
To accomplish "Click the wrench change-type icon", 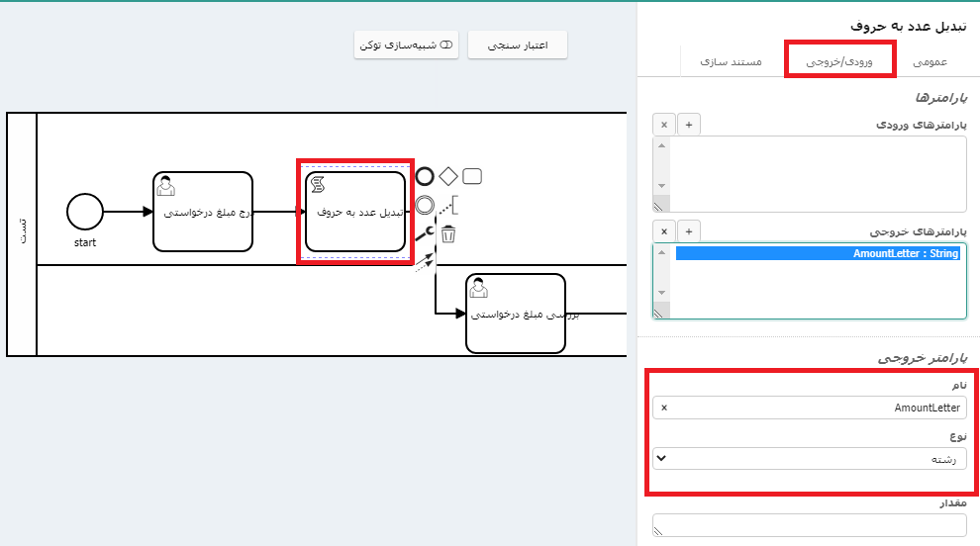I will (x=425, y=233).
